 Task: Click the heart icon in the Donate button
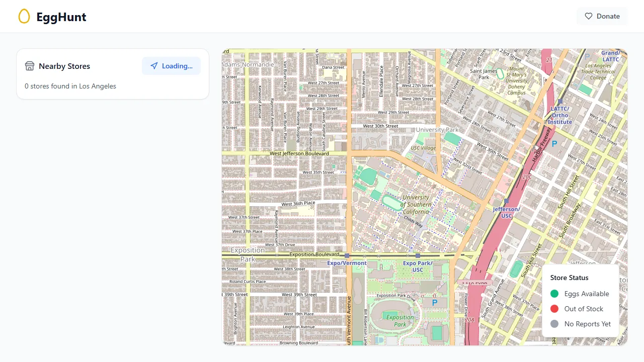pos(588,16)
